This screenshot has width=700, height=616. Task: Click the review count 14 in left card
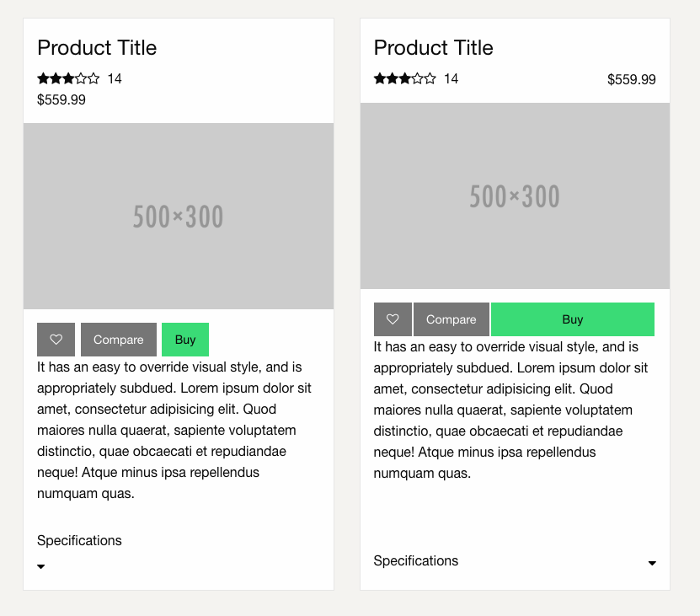[x=115, y=78]
